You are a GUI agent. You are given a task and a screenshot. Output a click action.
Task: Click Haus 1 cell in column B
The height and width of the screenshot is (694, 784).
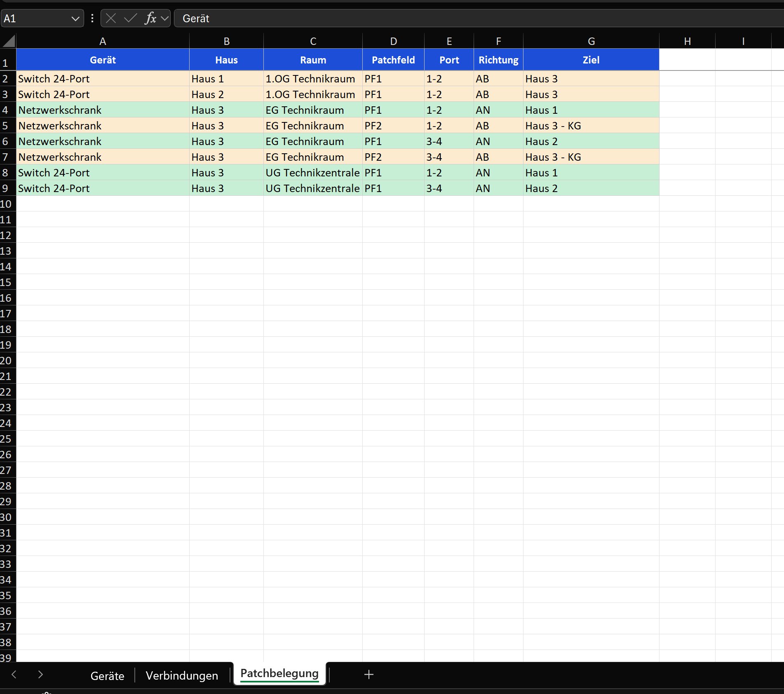pos(226,78)
